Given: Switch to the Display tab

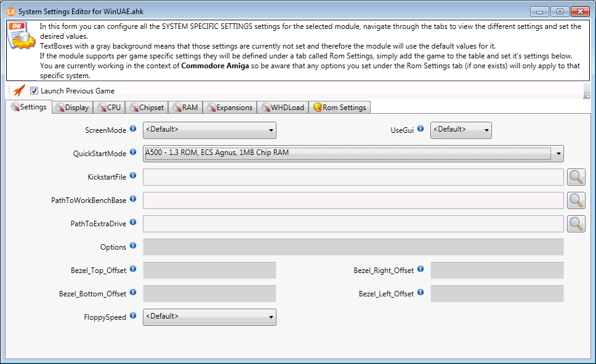Looking at the screenshot, I should [x=72, y=108].
